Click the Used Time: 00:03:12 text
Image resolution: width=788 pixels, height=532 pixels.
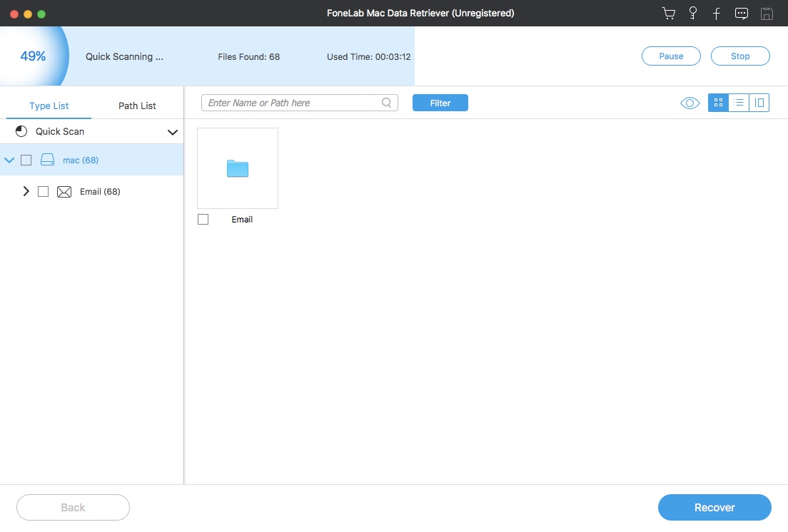369,57
